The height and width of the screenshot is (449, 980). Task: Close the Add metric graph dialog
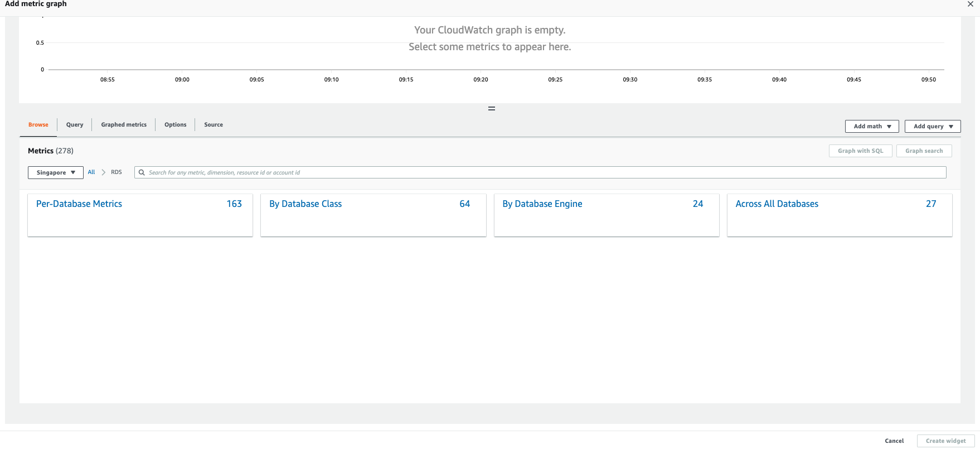970,4
